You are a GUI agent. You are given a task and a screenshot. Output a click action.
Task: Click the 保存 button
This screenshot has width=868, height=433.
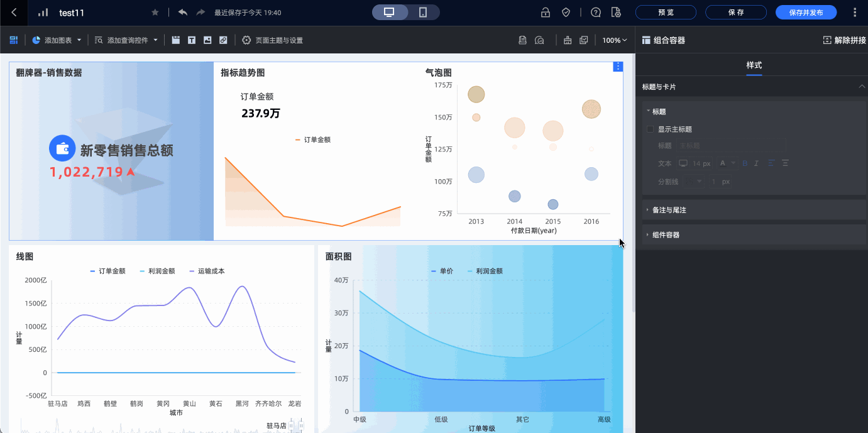tap(736, 13)
